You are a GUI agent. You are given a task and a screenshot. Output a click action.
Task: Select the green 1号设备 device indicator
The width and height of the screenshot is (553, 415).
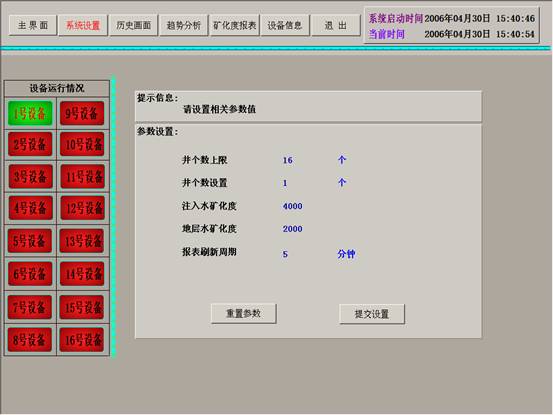click(30, 113)
